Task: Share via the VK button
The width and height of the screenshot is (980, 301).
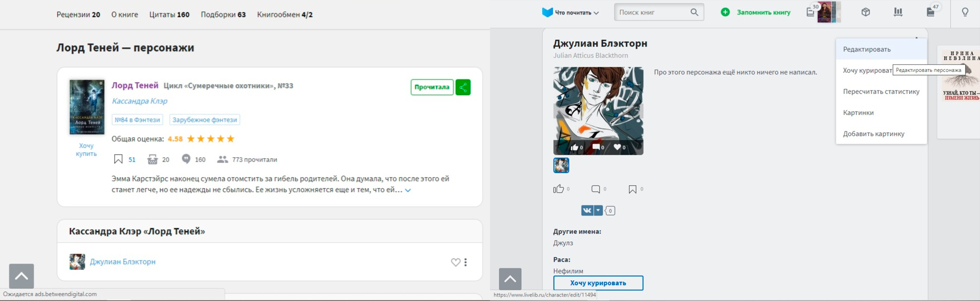Action: [587, 210]
